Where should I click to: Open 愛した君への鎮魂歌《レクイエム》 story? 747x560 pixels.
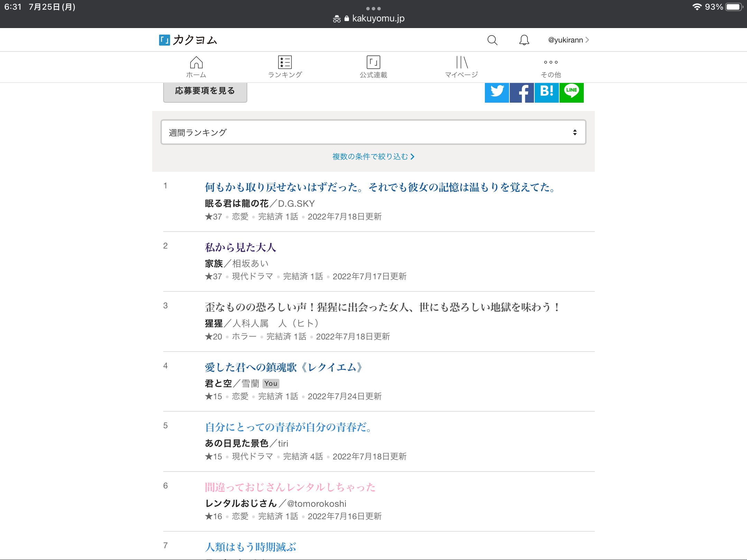click(x=284, y=367)
